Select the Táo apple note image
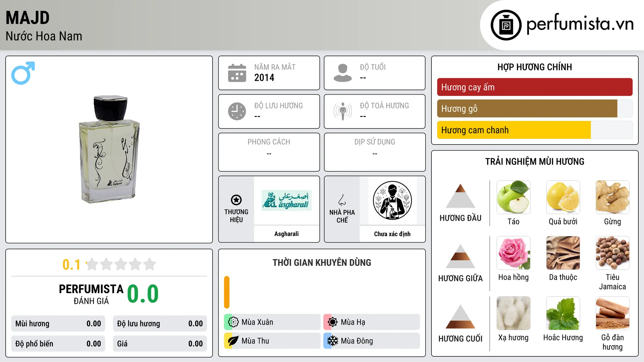The width and height of the screenshot is (644, 362). click(x=514, y=197)
